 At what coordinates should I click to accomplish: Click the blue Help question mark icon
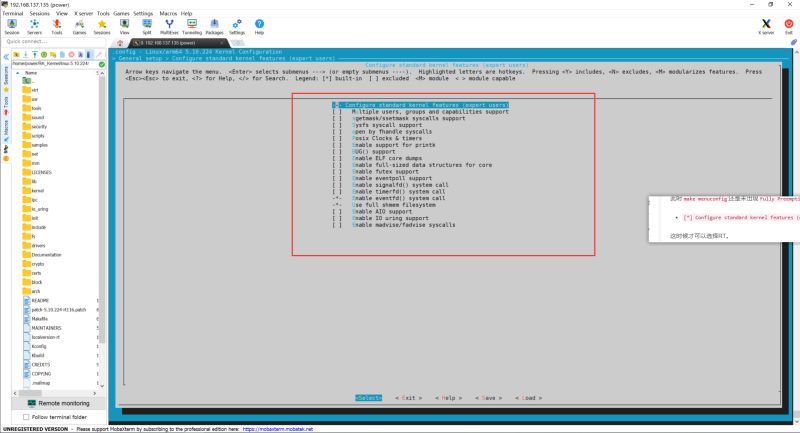(x=259, y=27)
